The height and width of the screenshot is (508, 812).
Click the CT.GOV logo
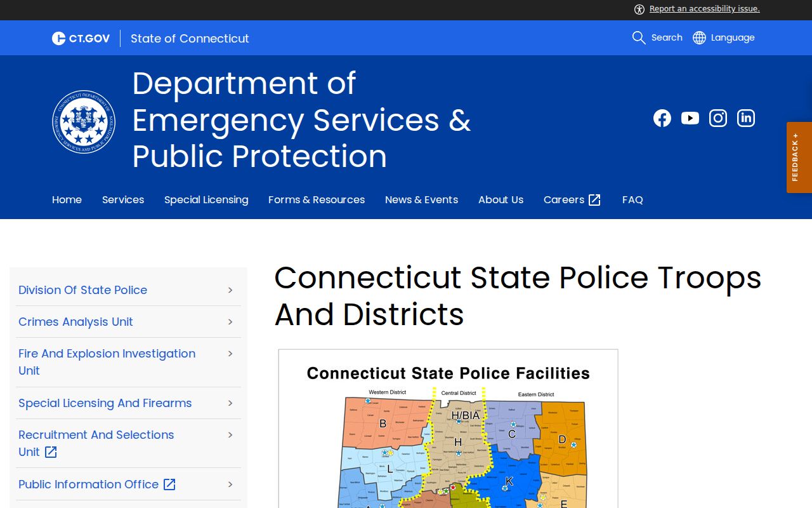81,38
